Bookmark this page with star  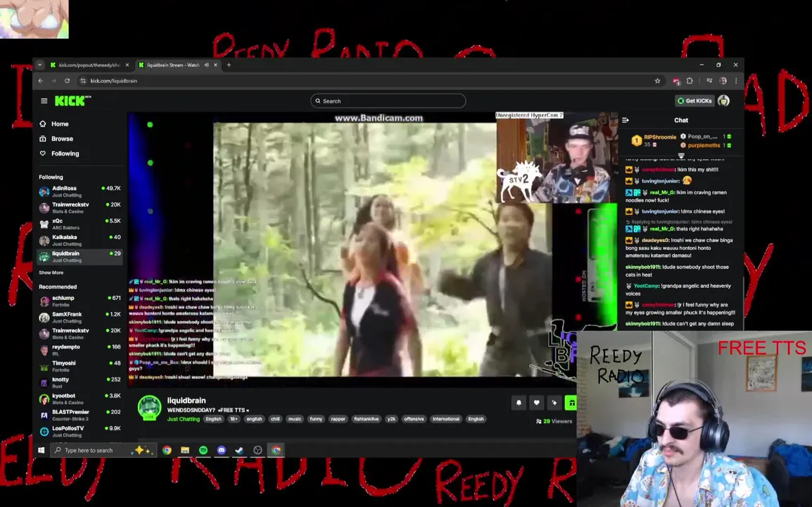click(x=658, y=81)
